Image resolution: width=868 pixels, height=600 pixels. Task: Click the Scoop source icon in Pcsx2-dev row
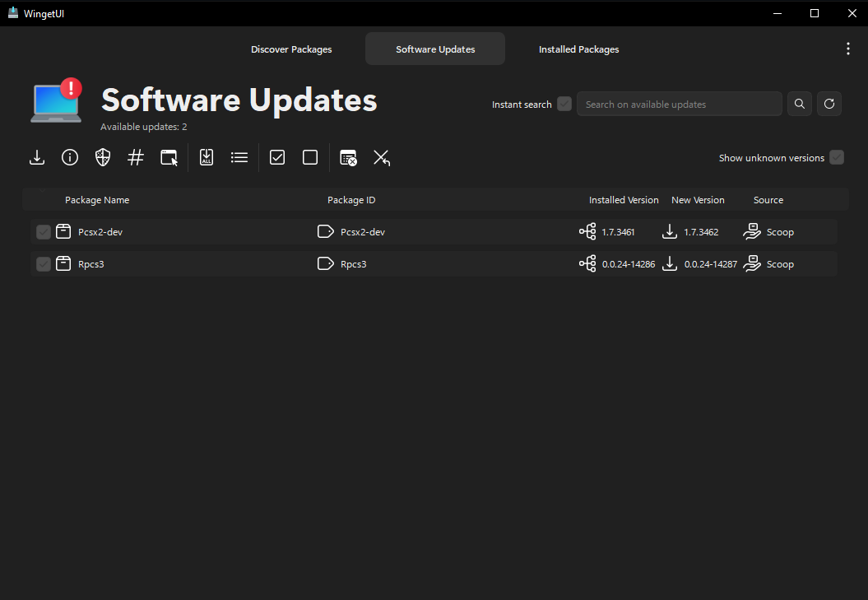(752, 231)
